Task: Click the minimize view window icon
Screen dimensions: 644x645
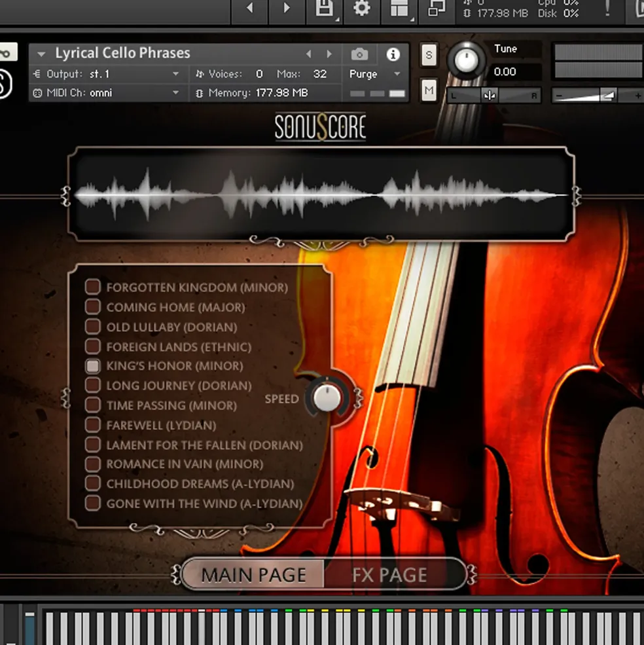Action: tap(437, 9)
